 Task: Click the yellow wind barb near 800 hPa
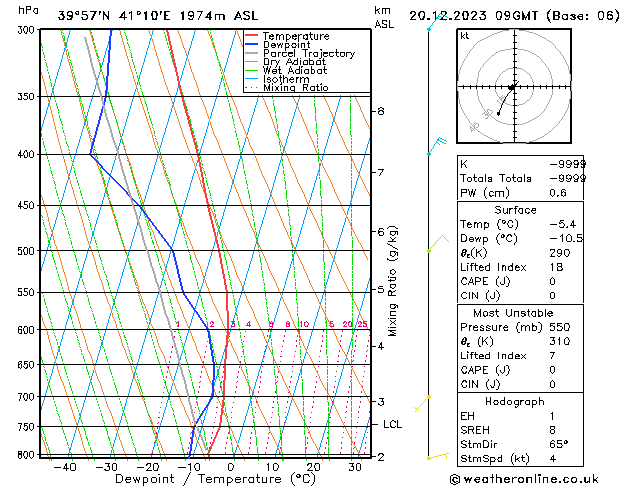436,456
